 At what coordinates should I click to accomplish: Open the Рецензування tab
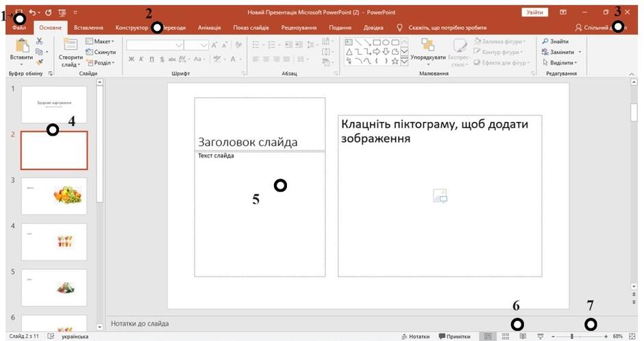pos(299,27)
